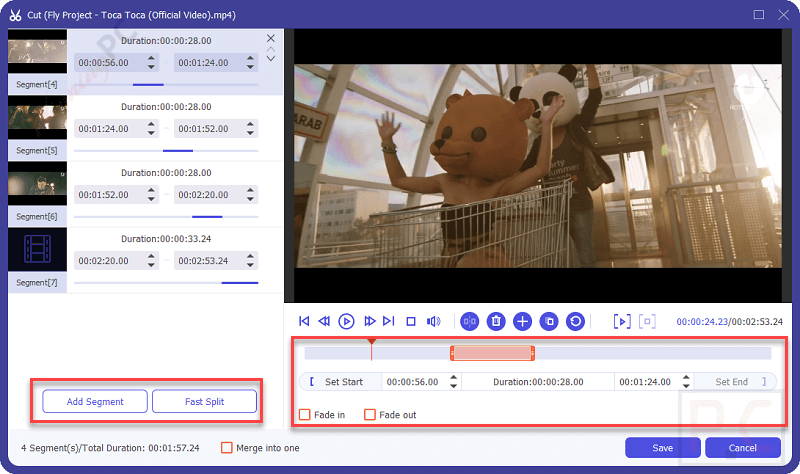800x474 pixels.
Task: Click the Segment[5] position bar
Action: coord(166,151)
